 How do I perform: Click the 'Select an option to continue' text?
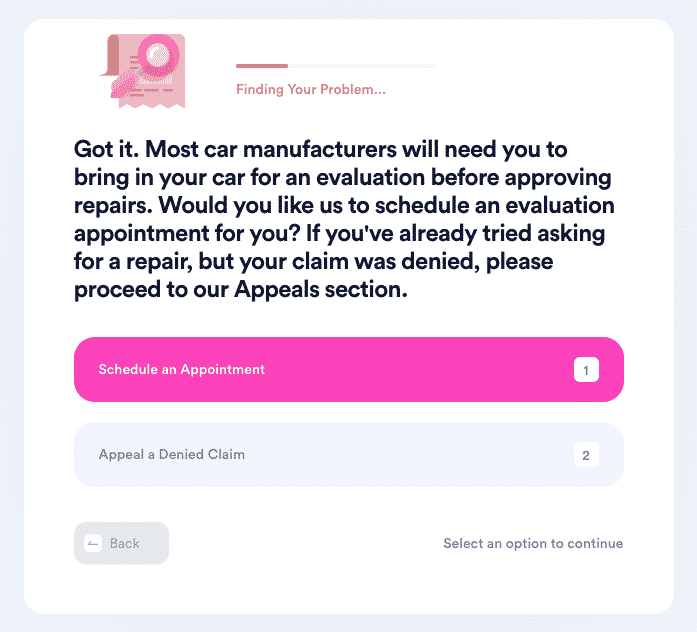coord(533,543)
